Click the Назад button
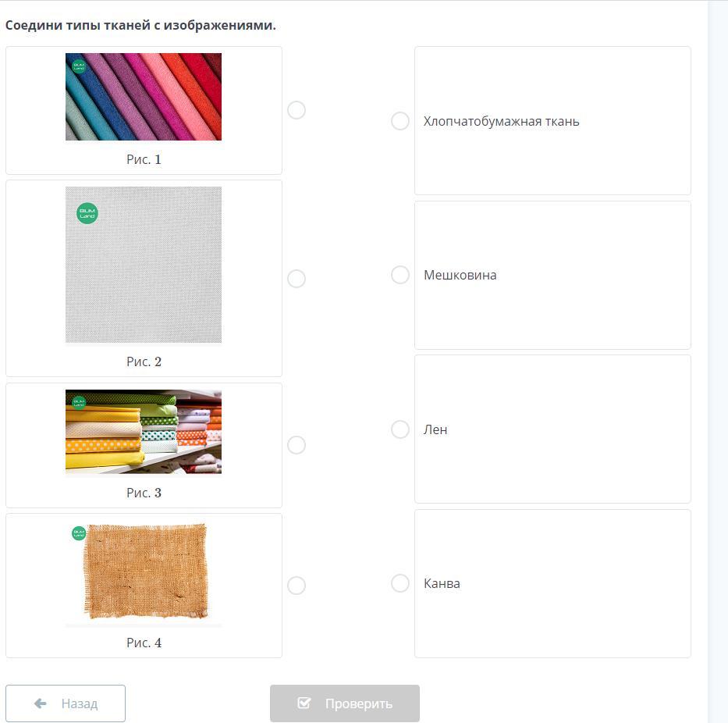This screenshot has width=728, height=723. click(x=66, y=703)
